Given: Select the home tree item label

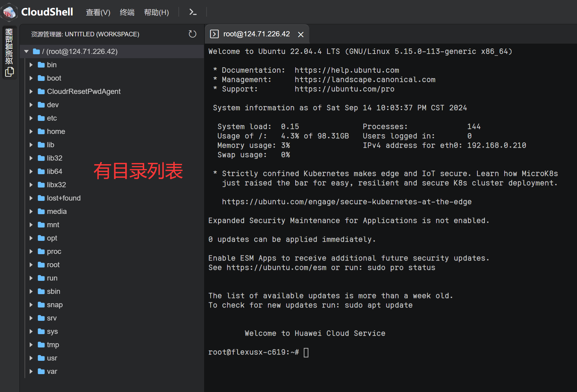Looking at the screenshot, I should [56, 131].
